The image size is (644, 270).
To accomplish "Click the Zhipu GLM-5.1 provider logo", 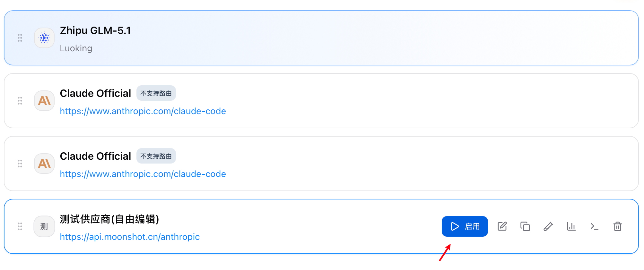I will click(44, 38).
